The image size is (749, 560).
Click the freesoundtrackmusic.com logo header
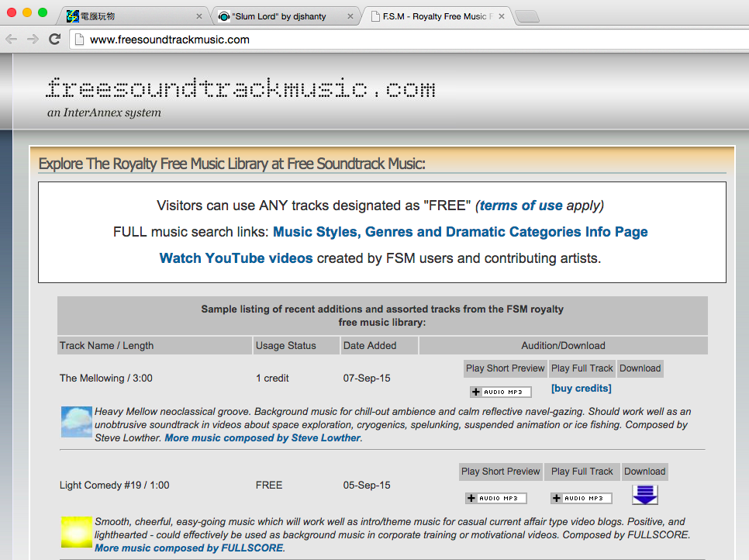[240, 88]
